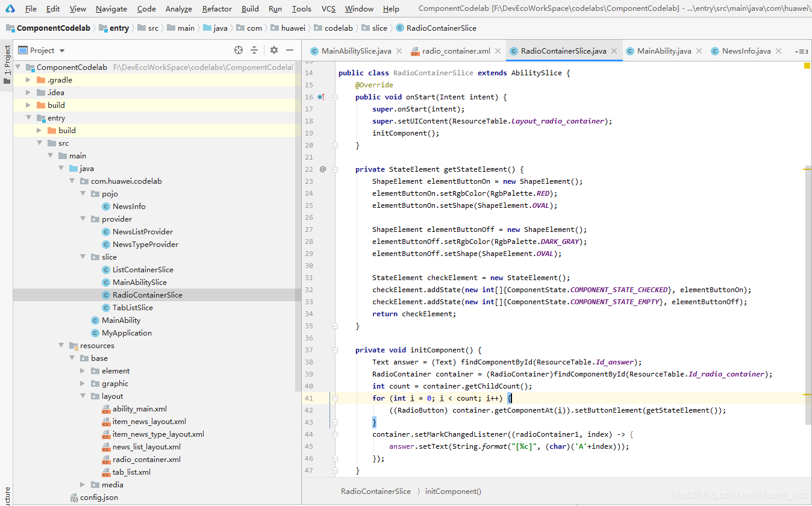
Task: Collapse the src folder
Action: point(39,143)
